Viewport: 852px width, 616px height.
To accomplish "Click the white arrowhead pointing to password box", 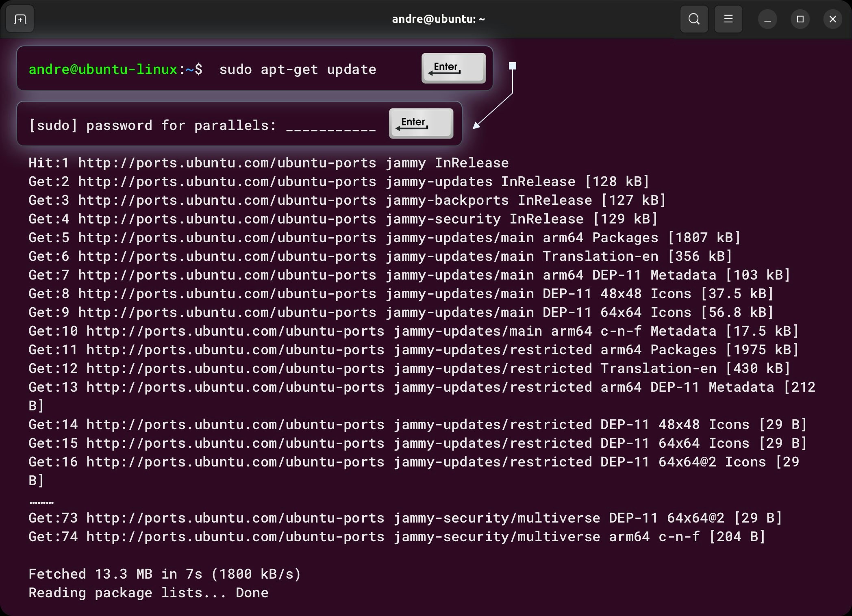I will coord(476,125).
